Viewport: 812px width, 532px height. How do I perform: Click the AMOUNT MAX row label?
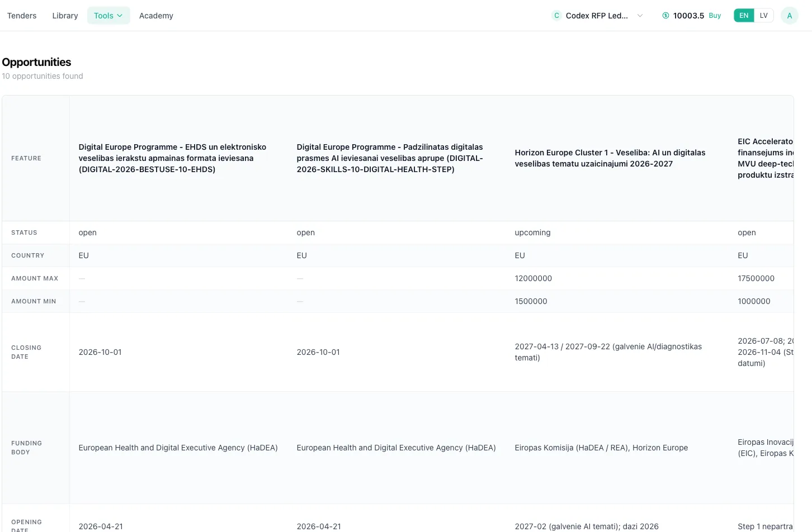point(35,278)
